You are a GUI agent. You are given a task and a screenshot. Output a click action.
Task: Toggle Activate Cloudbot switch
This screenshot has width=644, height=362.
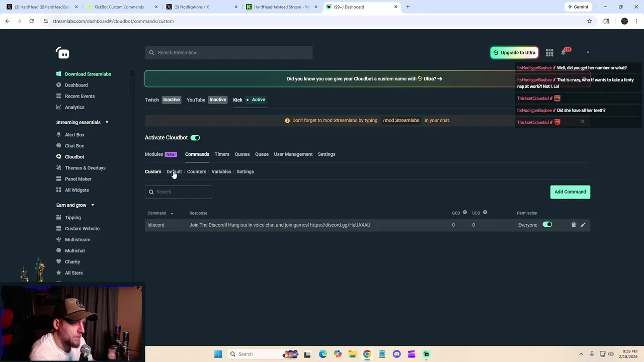coord(195,138)
